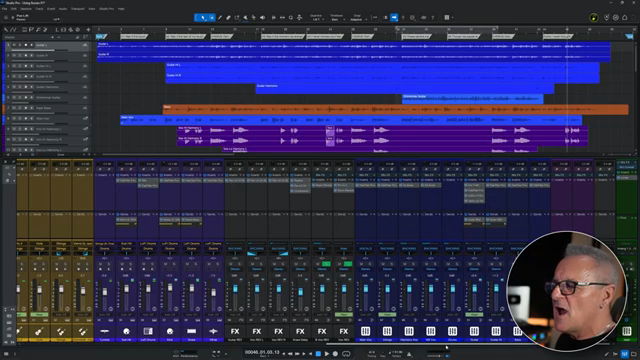The width and height of the screenshot is (640, 360).
Task: Record-arm the Guitar L track
Action: [x=26, y=45]
